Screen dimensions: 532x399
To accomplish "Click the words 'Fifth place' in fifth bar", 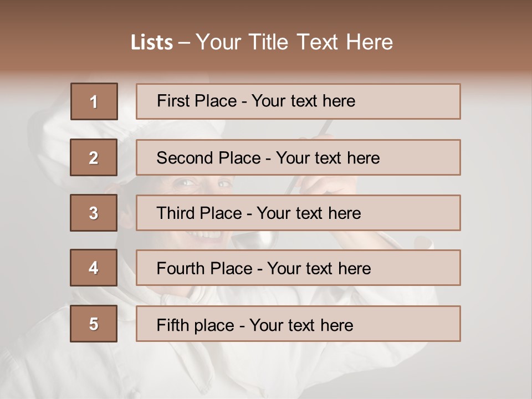I will tap(196, 325).
